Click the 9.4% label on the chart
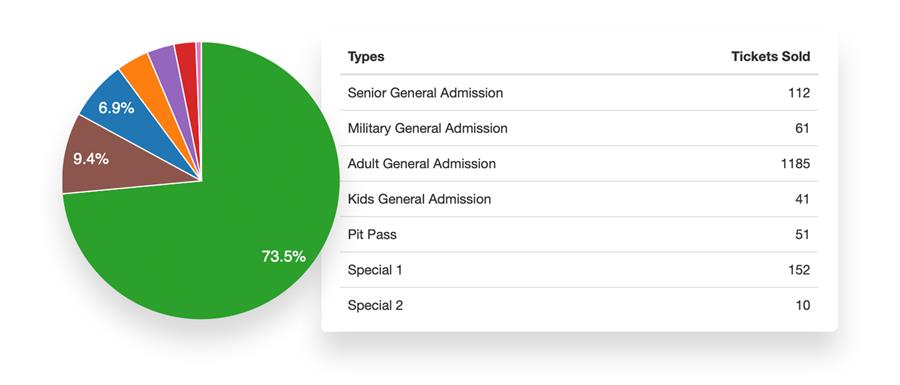900x385 pixels. 91,159
